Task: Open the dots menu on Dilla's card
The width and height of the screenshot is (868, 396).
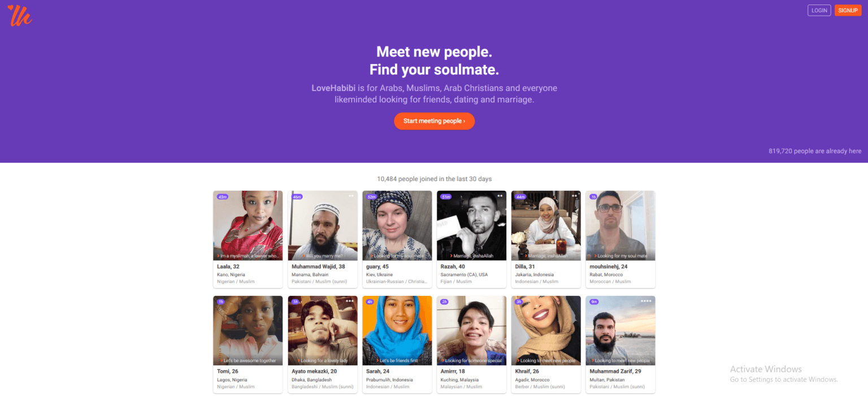Action: point(575,196)
